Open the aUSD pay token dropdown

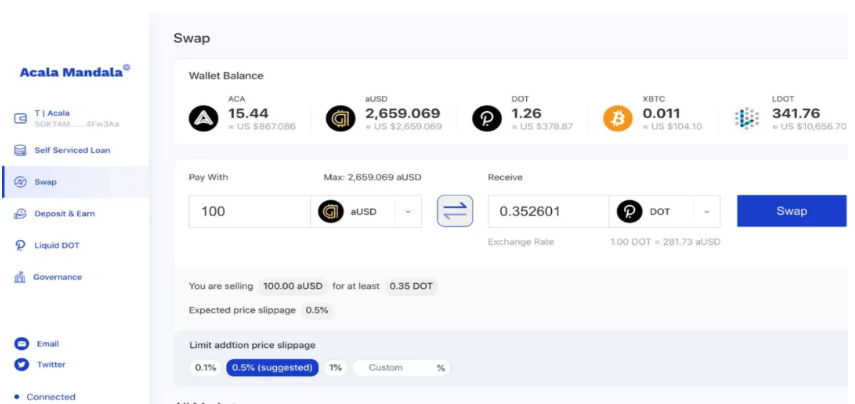click(x=408, y=212)
